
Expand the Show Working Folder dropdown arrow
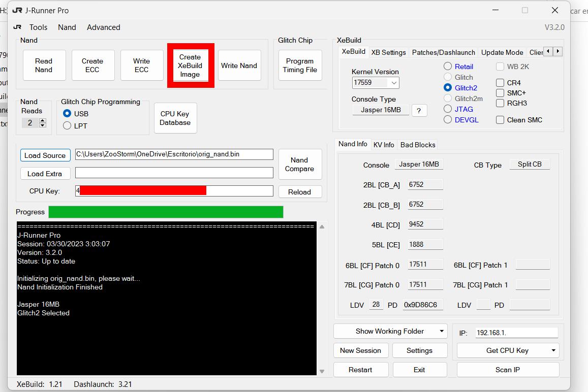442,332
